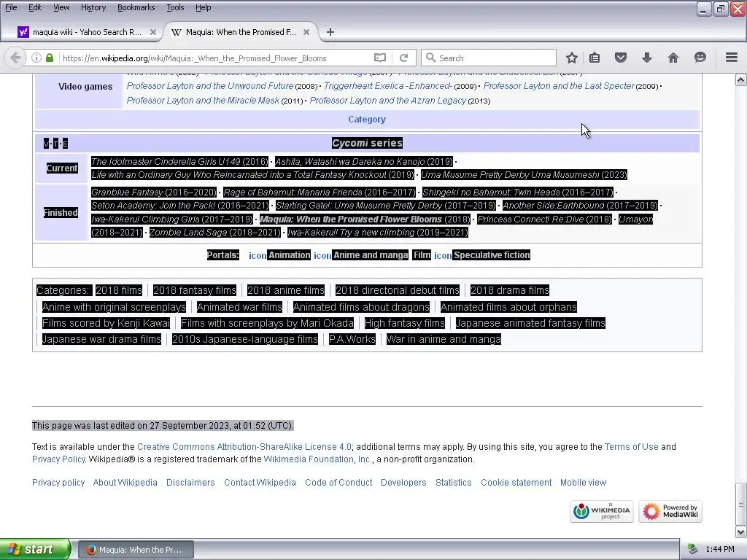Screen dimensions: 747x560
Task: Select the Maquia Firefox taskbar button
Action: (136, 550)
